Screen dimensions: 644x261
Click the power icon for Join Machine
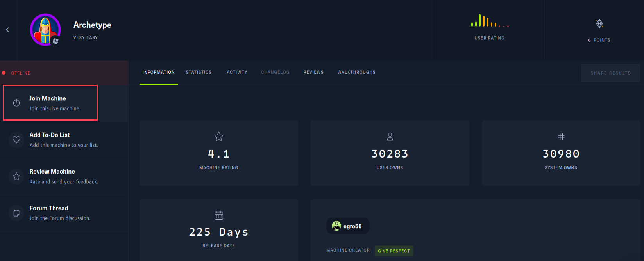(x=16, y=103)
